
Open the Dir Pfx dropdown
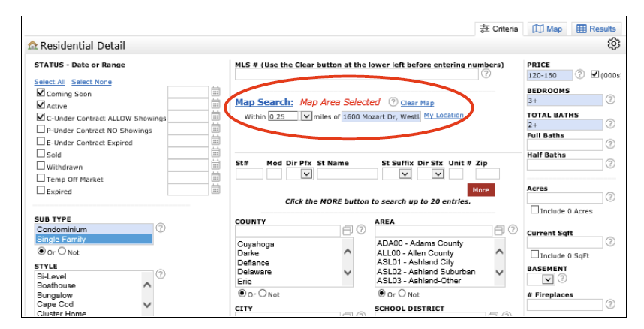click(x=306, y=174)
